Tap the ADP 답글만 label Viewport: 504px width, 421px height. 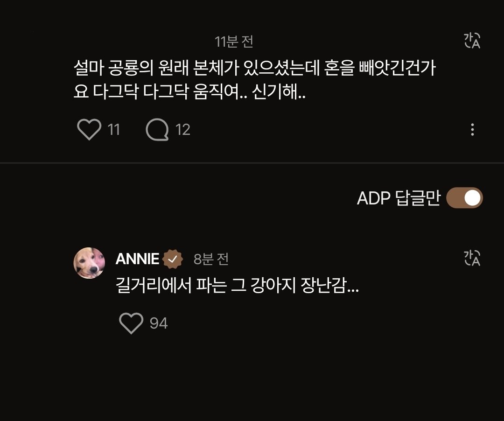[398, 199]
